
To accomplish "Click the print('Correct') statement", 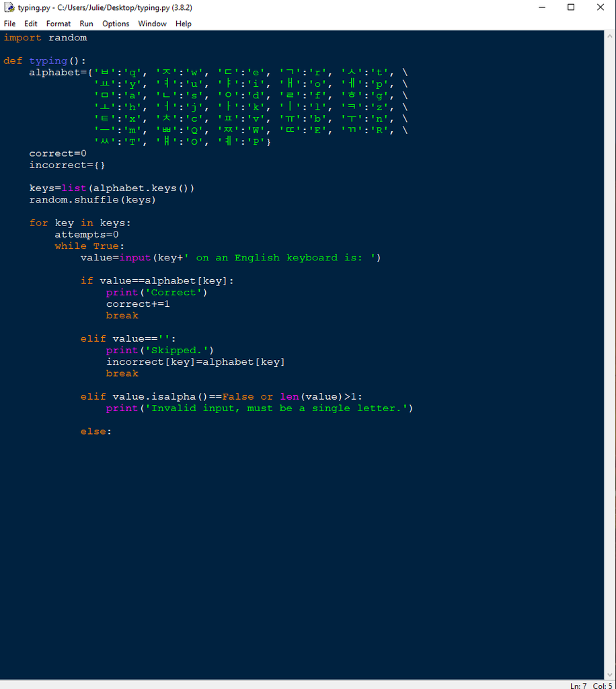I will click(x=155, y=292).
